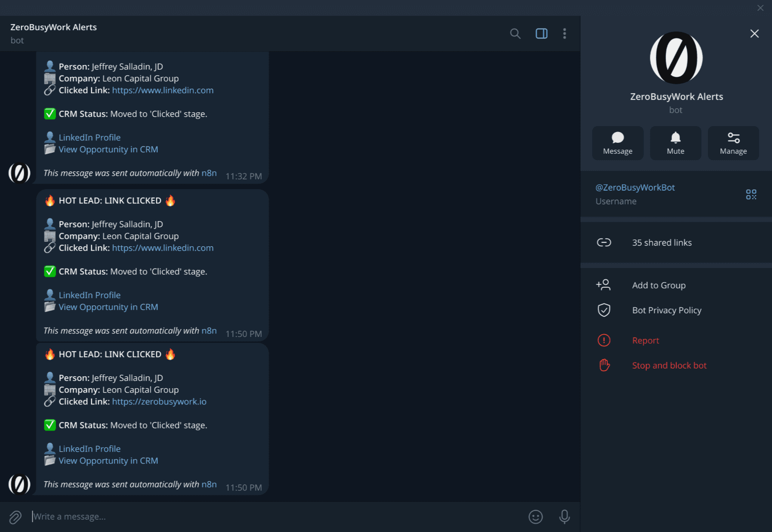772x532 pixels.
Task: Click n8n link in the last message
Action: click(209, 484)
